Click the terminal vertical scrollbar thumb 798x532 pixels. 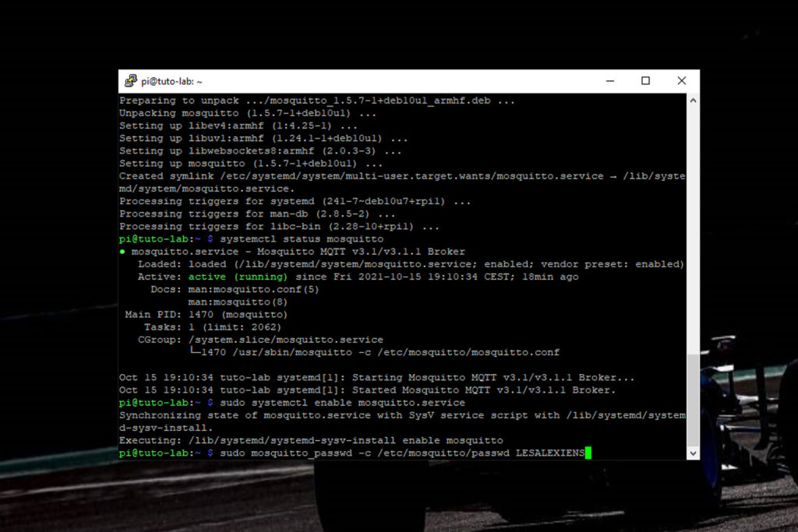click(693, 400)
